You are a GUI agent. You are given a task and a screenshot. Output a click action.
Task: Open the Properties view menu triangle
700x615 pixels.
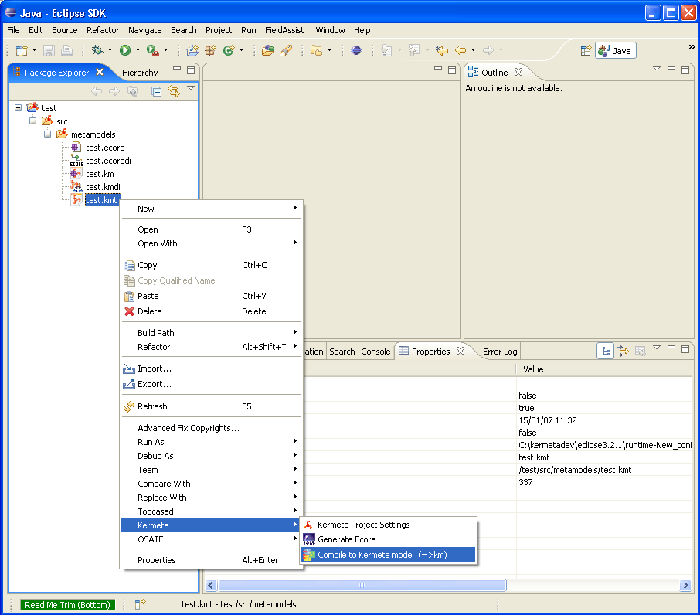point(656,347)
